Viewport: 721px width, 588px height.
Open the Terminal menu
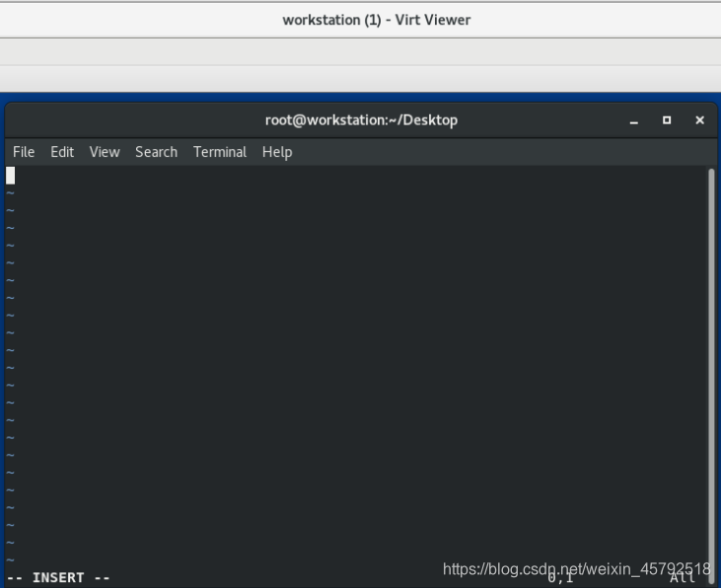click(220, 152)
